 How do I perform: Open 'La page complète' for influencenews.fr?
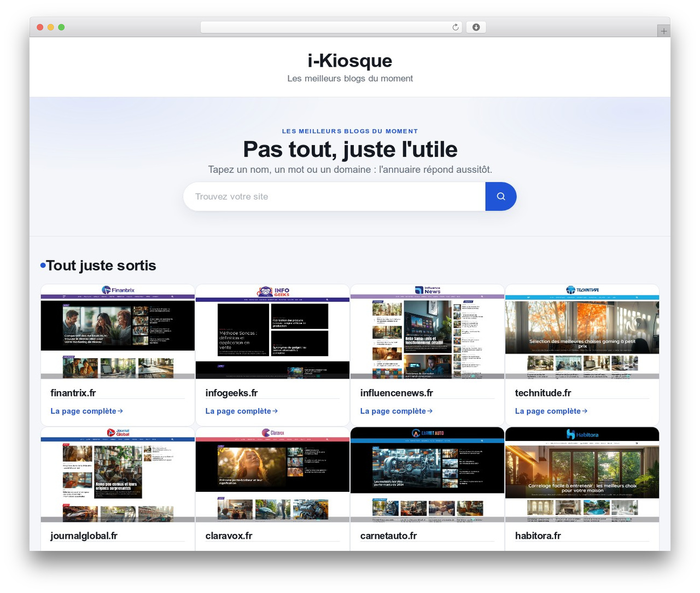coord(396,411)
